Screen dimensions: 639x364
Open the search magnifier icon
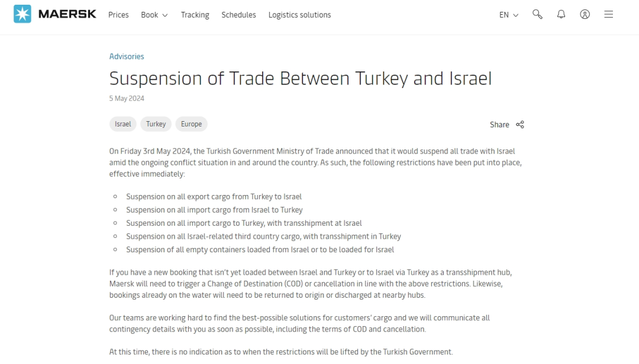[x=537, y=14]
